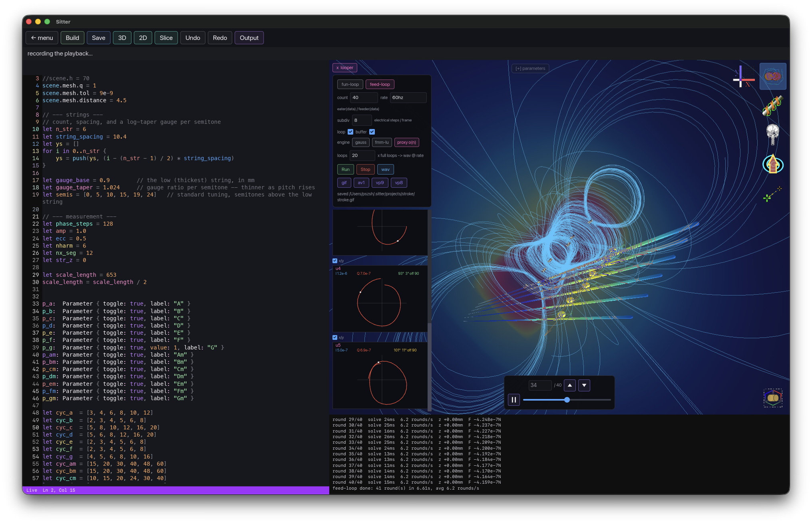
Task: Click the 'Live' status bar indicator
Action: (32, 490)
